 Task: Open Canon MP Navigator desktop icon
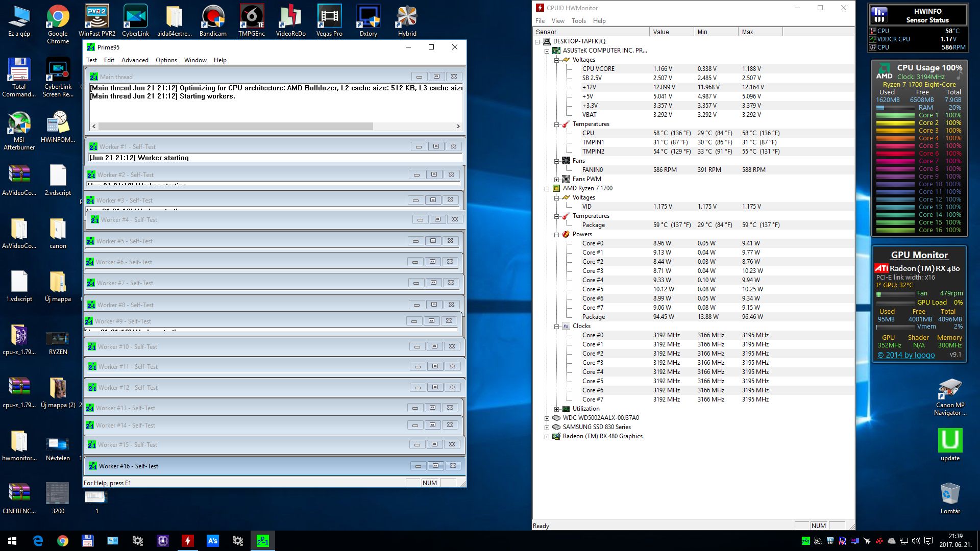[x=950, y=396]
